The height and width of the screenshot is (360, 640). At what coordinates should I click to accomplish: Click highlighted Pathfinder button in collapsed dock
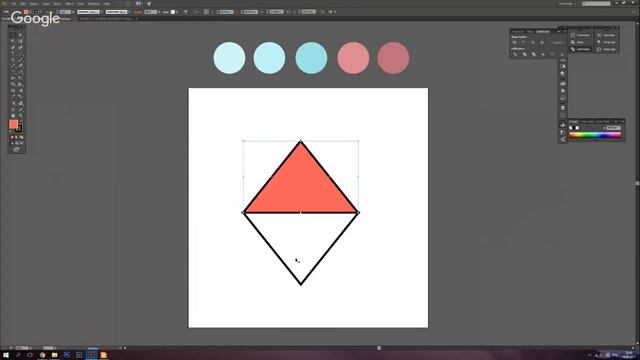click(x=580, y=49)
